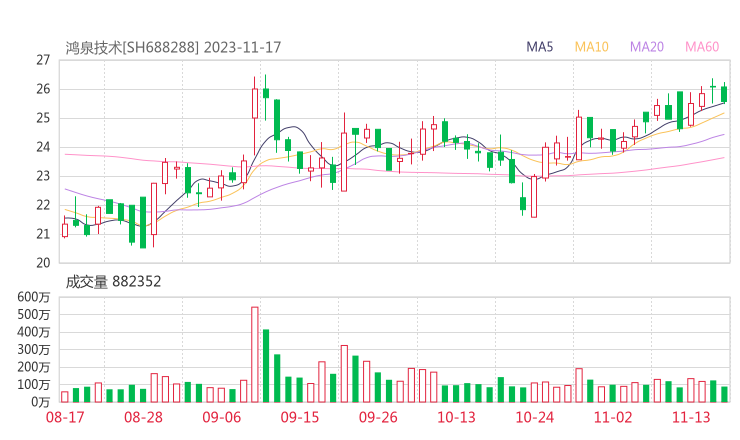The width and height of the screenshot is (740, 440).
Task: Click the stock title 鸿泉技术[SH688288]
Action: 132,47
